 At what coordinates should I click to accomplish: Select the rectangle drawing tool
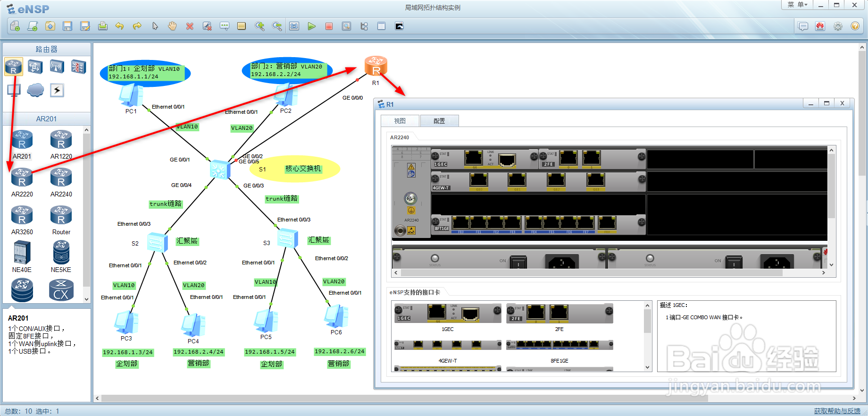point(242,26)
